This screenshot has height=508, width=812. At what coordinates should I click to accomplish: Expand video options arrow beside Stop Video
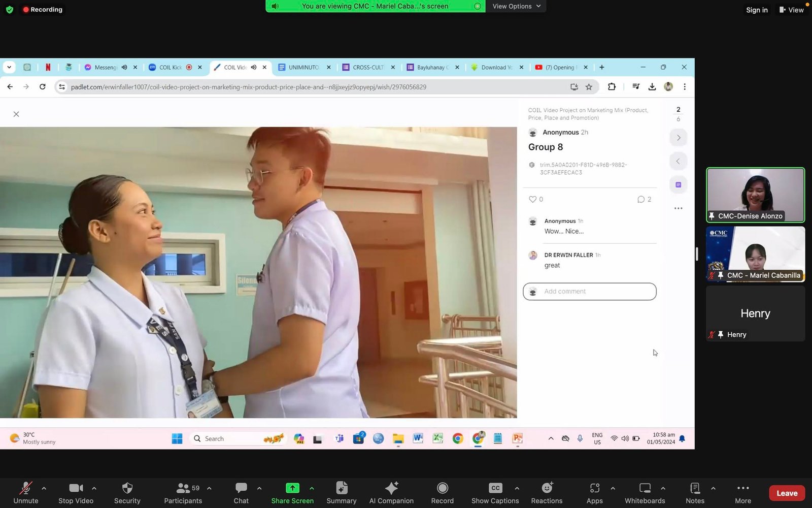[x=94, y=488]
